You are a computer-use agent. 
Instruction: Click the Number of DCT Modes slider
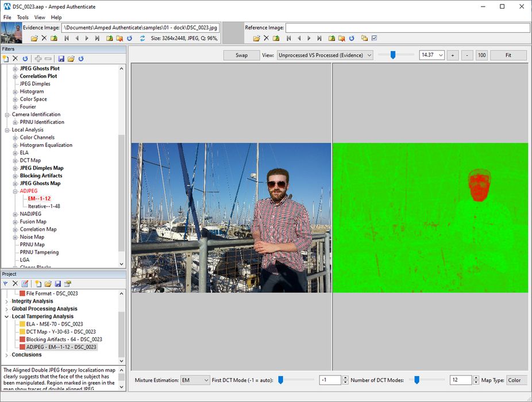[417, 380]
